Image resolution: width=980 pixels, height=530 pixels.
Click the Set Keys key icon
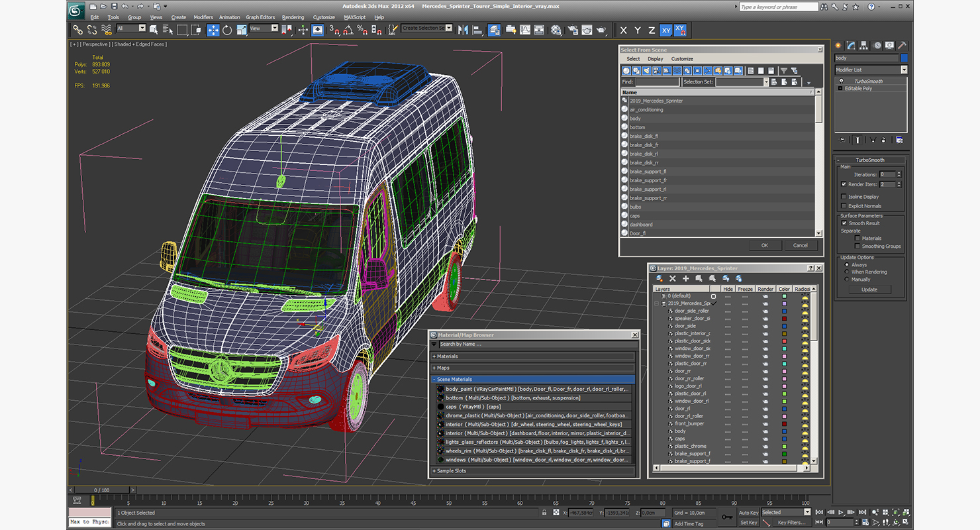[x=727, y=517]
